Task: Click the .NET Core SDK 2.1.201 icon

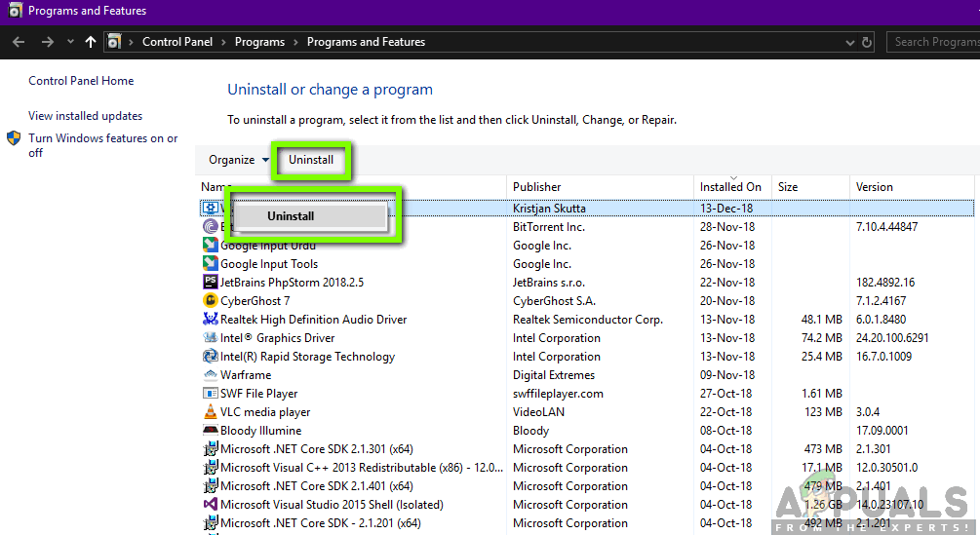Action: pyautogui.click(x=211, y=522)
